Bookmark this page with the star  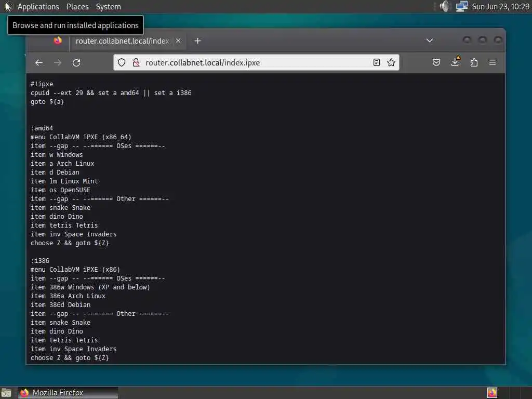[391, 62]
